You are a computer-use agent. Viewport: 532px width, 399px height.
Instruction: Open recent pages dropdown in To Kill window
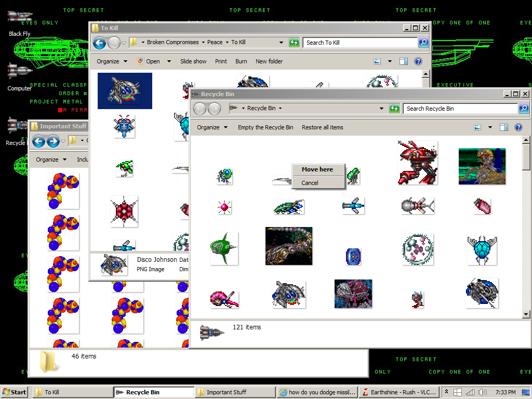[124, 43]
